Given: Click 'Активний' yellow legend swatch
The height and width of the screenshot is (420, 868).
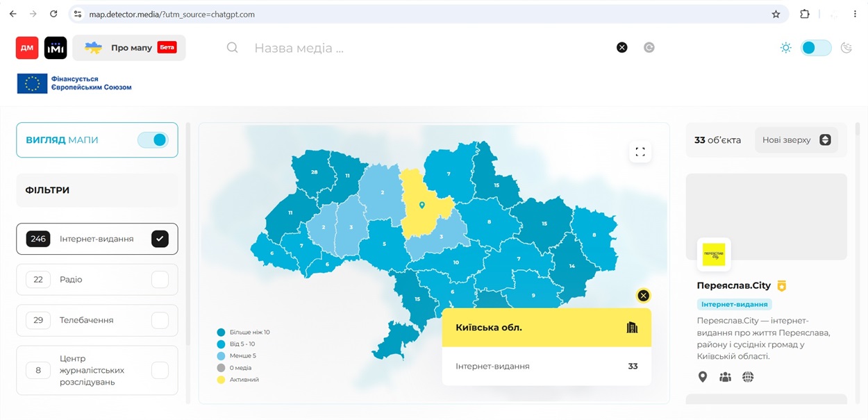Looking at the screenshot, I should click(x=221, y=380).
